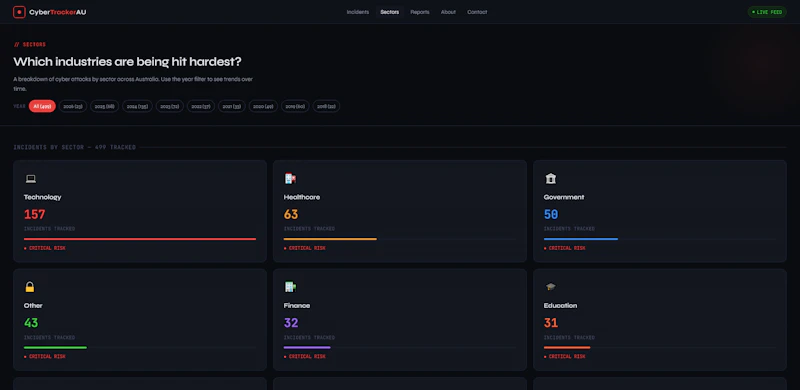Click 'Incidents Tracked' label under 63
This screenshot has width=800, height=390.
click(309, 229)
